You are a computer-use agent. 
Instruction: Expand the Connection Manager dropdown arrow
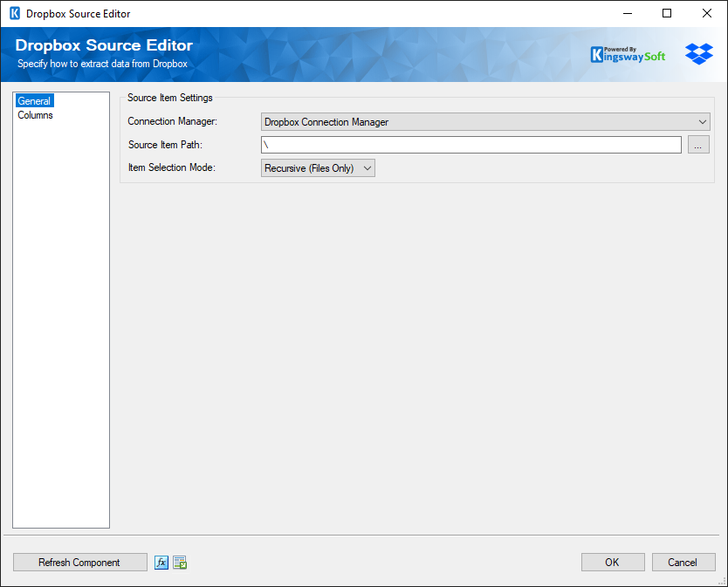pos(703,122)
